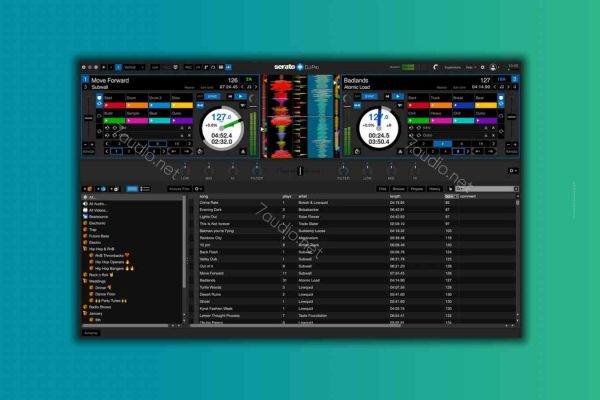Toggle SYNC on the right deck
This screenshot has width=600, height=400.
tap(370, 96)
